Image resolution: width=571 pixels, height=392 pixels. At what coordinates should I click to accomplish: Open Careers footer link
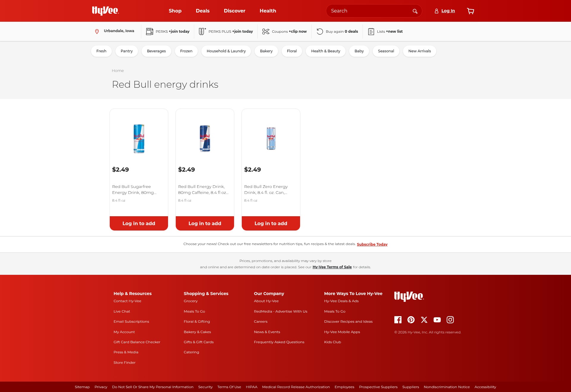(x=261, y=322)
